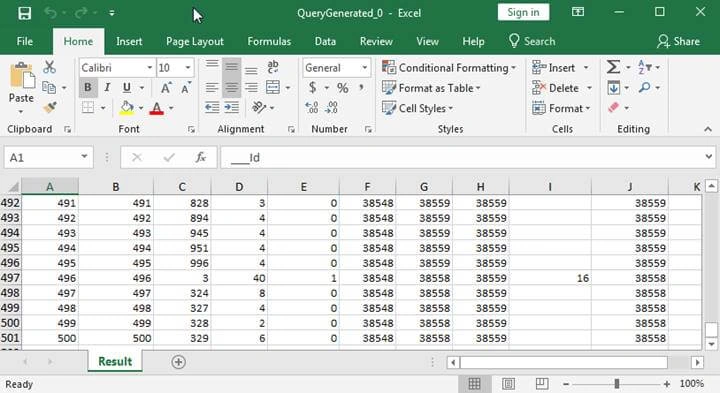
Task: Click the Undo arrow icon
Action: click(50, 13)
